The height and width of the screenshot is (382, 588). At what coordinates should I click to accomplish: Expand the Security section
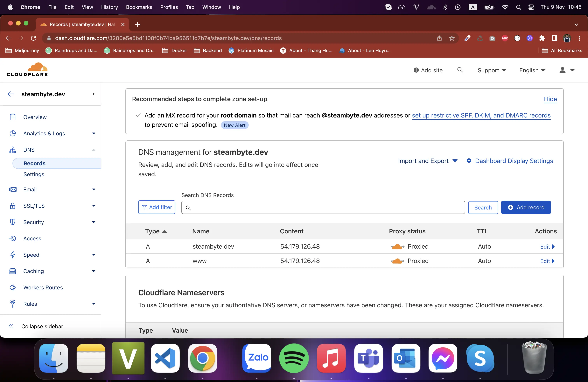pos(94,222)
